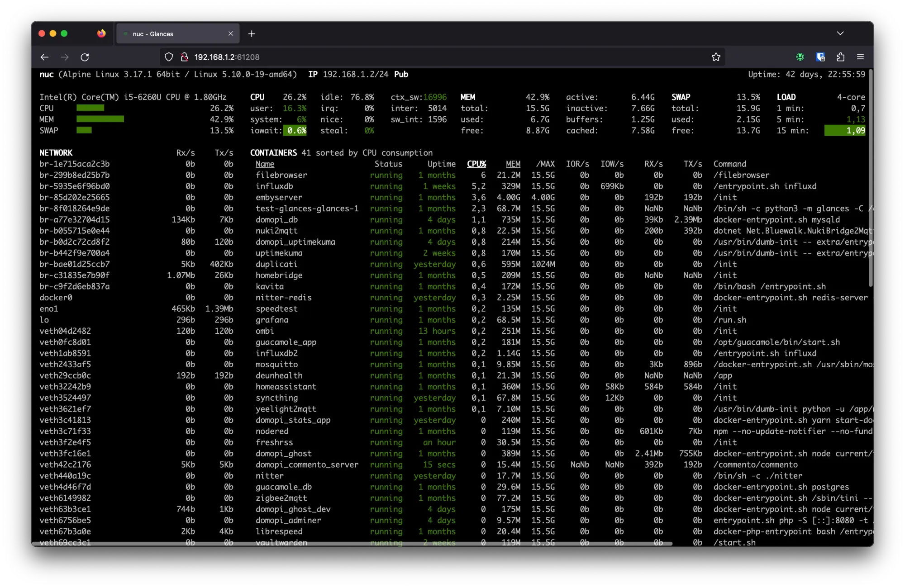Expand the list all tabs chevron

[x=840, y=33]
